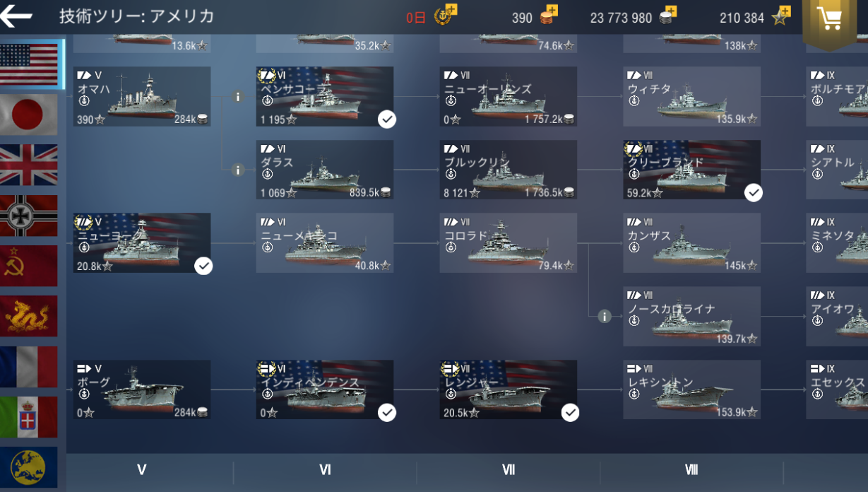Open the shopping cart store
The height and width of the screenshot is (492, 868).
pos(829,20)
